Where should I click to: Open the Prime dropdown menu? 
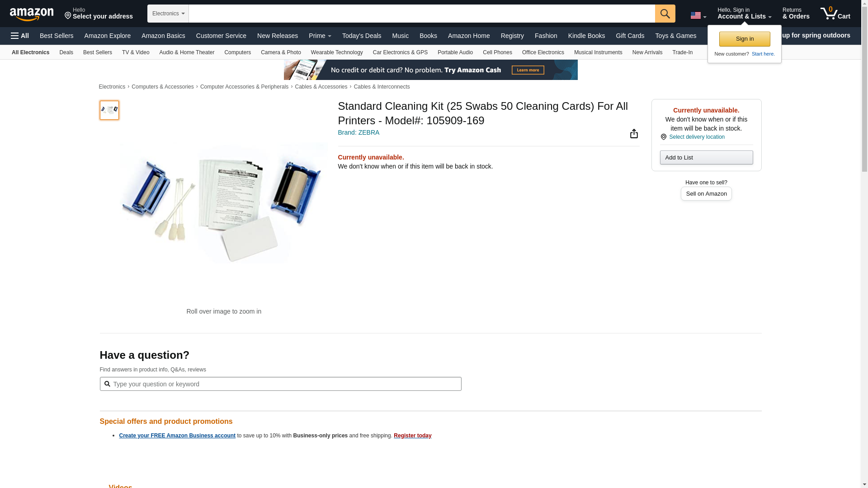pyautogui.click(x=320, y=36)
